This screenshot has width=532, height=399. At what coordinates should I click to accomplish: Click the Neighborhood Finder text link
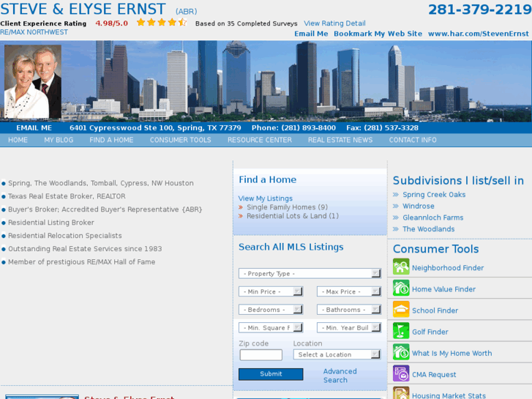[448, 268]
